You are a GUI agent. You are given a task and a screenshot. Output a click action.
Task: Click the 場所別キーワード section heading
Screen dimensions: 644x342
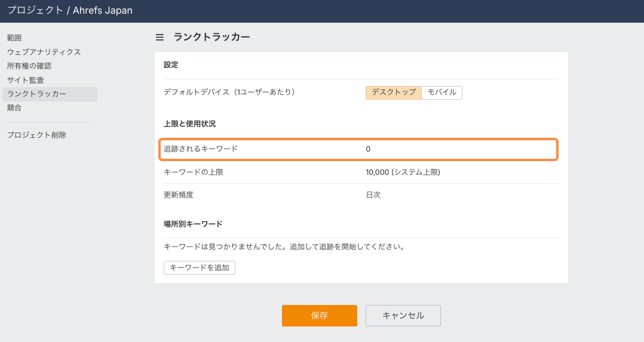(193, 224)
